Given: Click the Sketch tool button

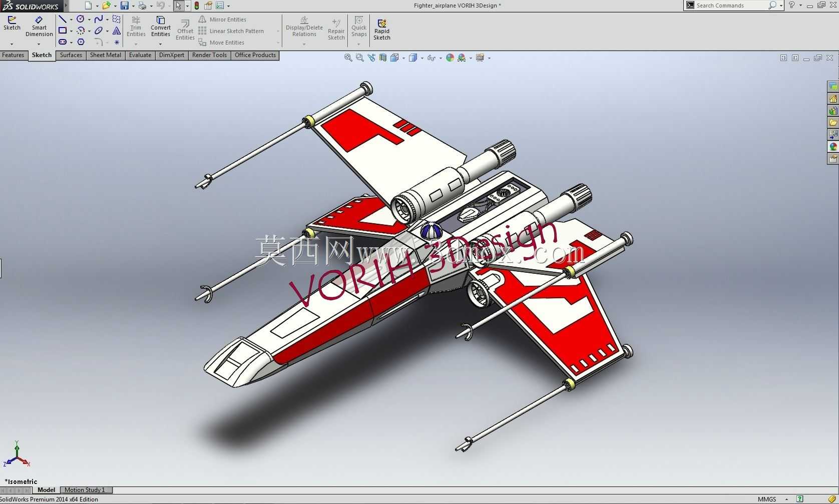Looking at the screenshot, I should pyautogui.click(x=12, y=24).
